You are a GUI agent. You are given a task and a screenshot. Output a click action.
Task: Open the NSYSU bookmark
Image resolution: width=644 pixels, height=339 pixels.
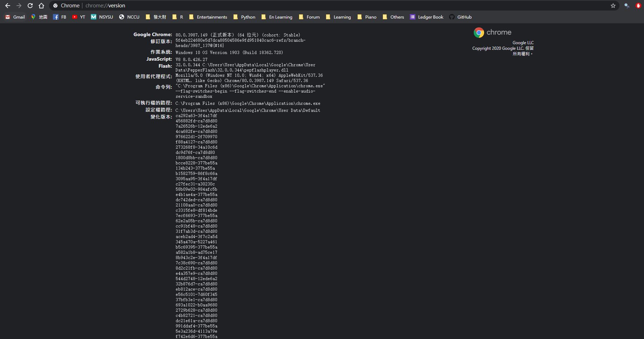coord(102,17)
